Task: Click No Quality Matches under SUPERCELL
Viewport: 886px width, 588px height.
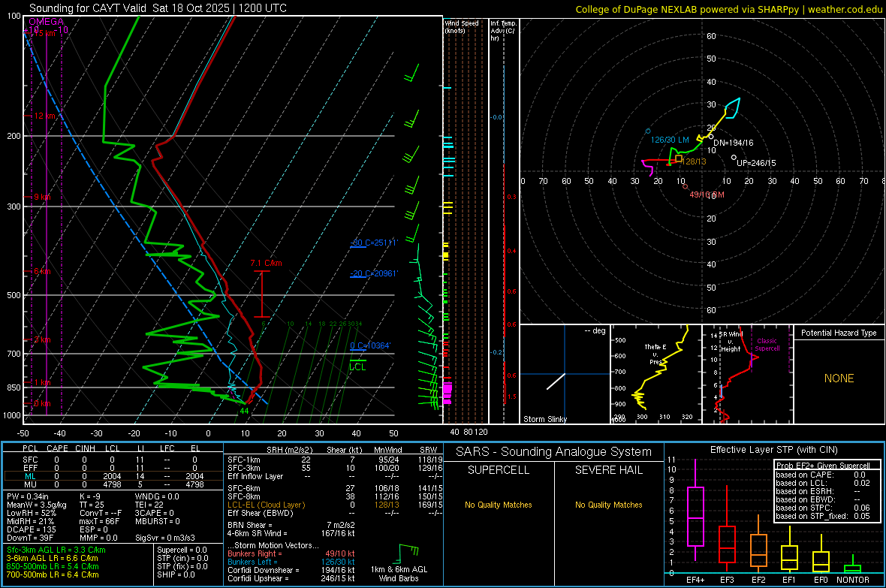Action: point(499,505)
